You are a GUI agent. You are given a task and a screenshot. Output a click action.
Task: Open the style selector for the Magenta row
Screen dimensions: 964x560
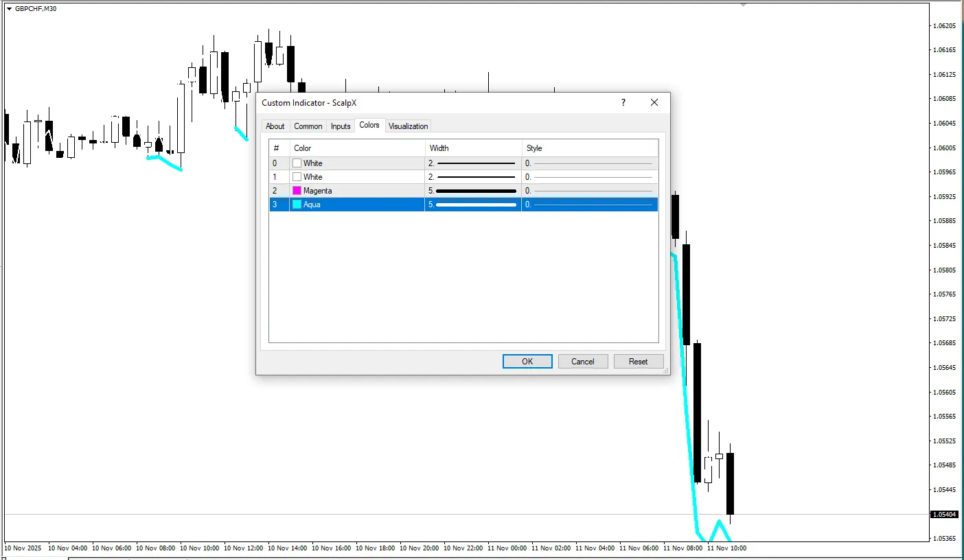[x=590, y=191]
